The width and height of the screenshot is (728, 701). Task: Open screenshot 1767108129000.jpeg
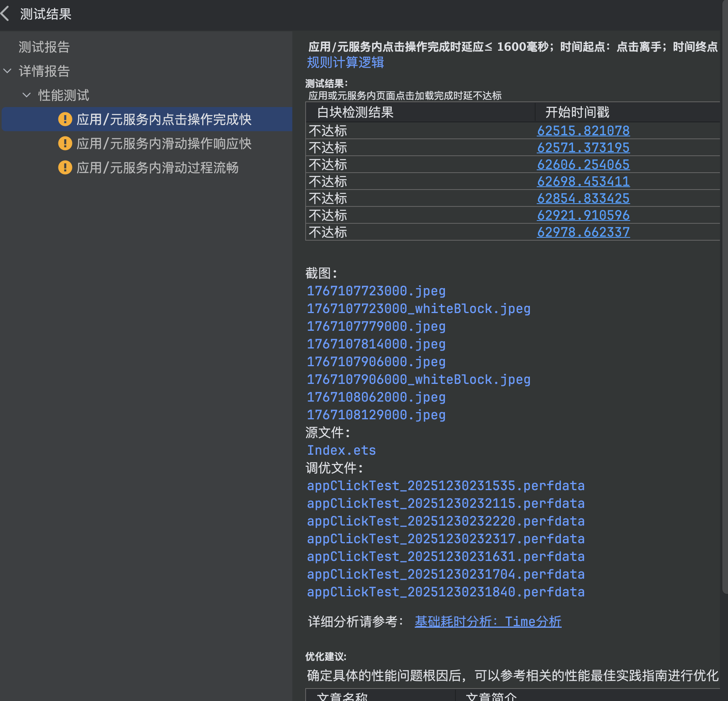click(376, 415)
